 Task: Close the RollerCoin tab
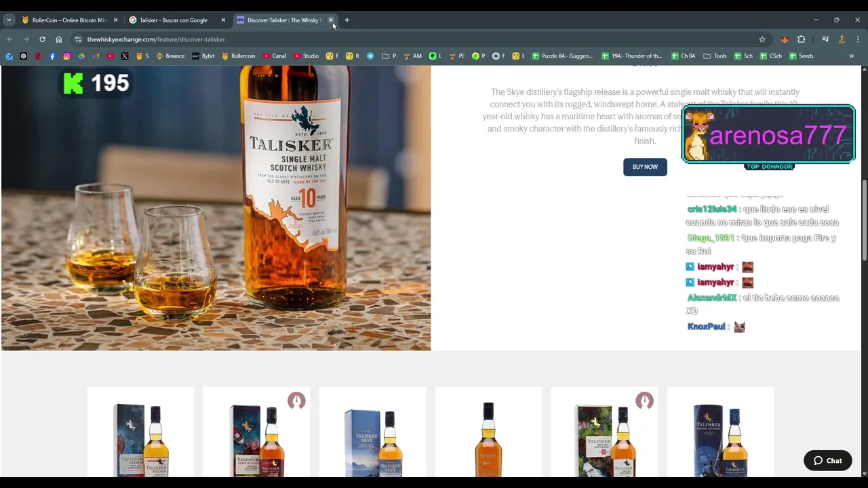pyautogui.click(x=116, y=20)
